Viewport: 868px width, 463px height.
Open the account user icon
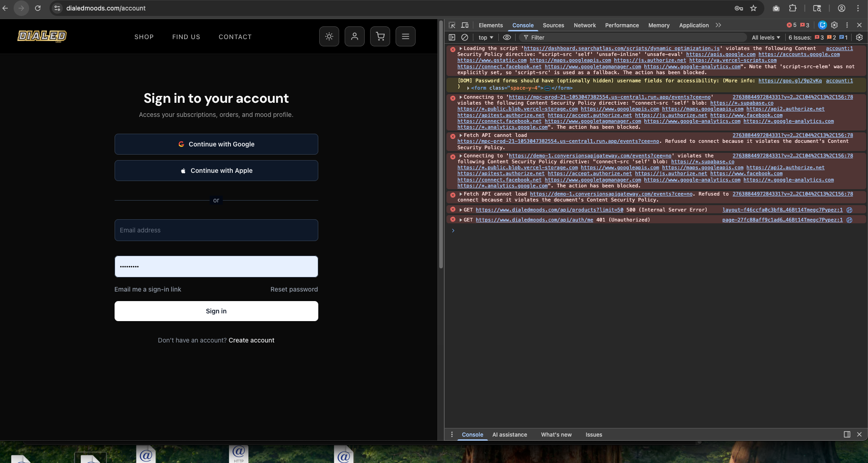coord(355,36)
